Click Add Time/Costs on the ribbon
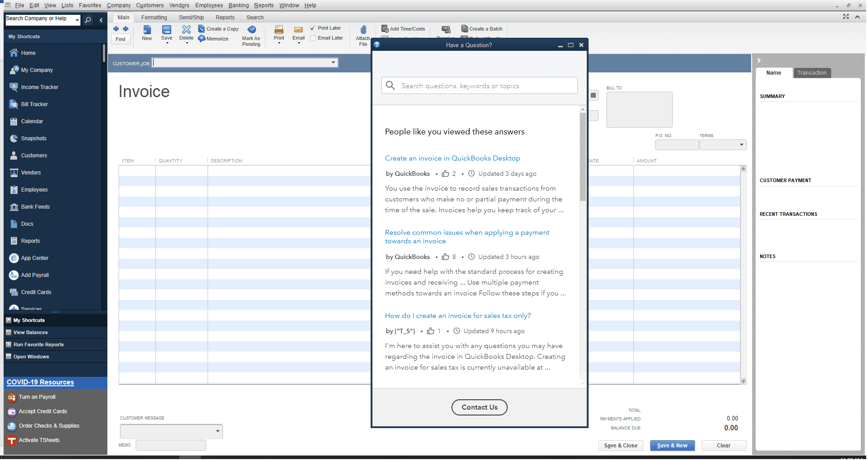This screenshot has width=868, height=460. point(403,28)
